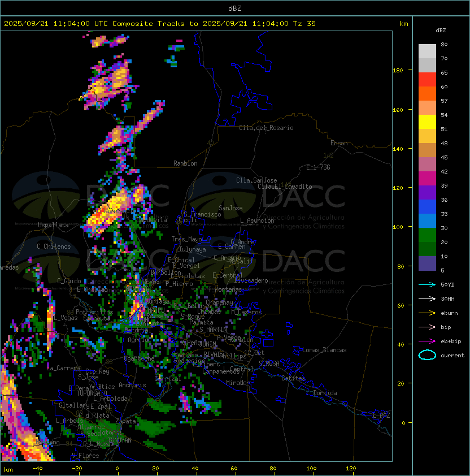The height and width of the screenshot is (476, 470).
Task: Click the L_Asuncion place label
Action: 257,220
